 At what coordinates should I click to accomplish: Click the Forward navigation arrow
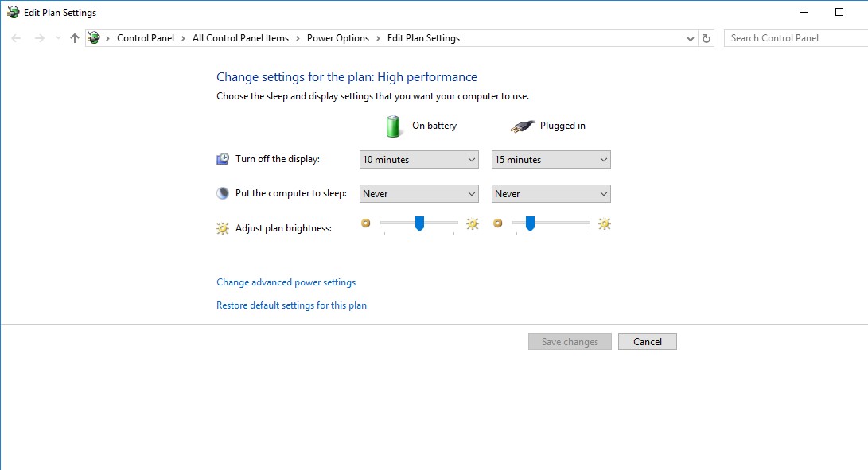[39, 38]
